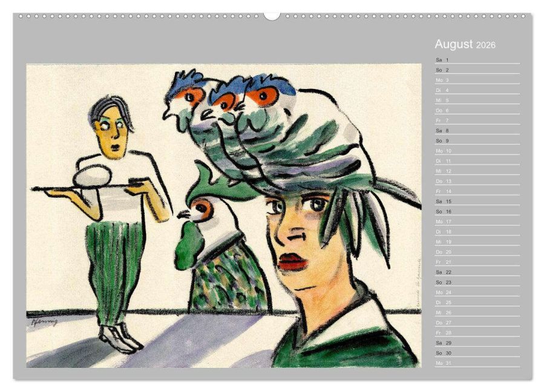This screenshot has height=392, width=544.
Task: Pick the Mi 26 date line
Action: 477,313
